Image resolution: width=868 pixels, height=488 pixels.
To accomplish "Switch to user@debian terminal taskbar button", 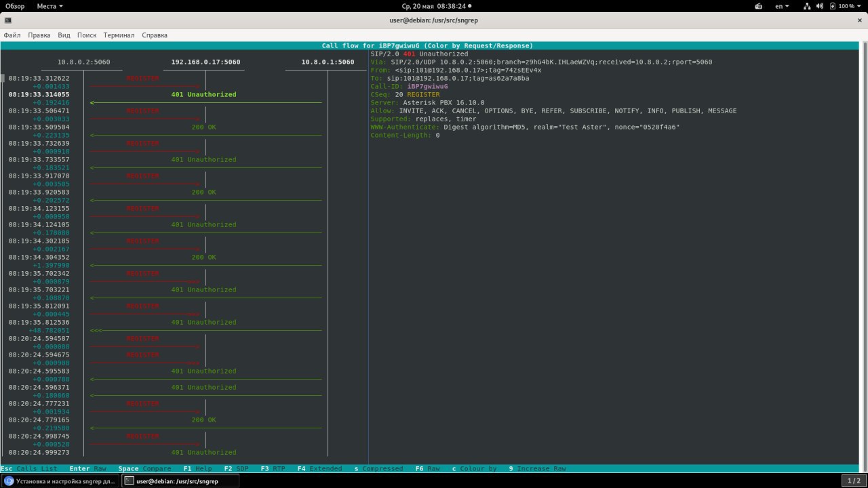I will click(x=180, y=481).
